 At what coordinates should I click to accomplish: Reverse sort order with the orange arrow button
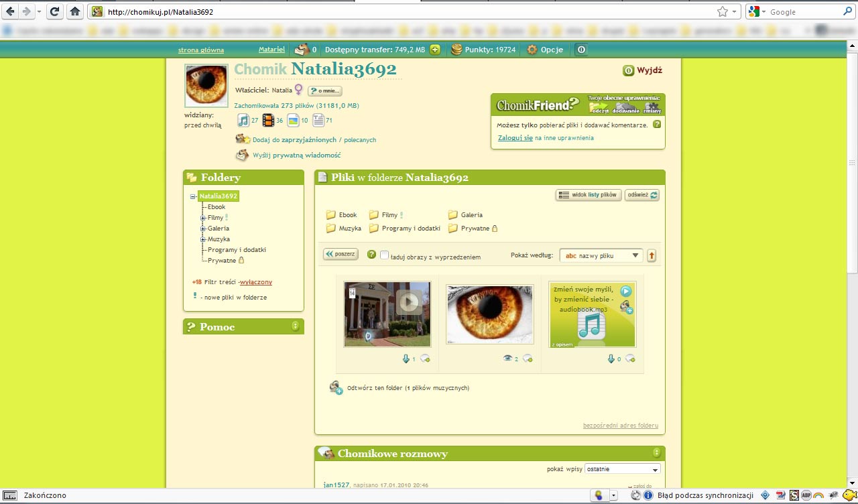(652, 255)
